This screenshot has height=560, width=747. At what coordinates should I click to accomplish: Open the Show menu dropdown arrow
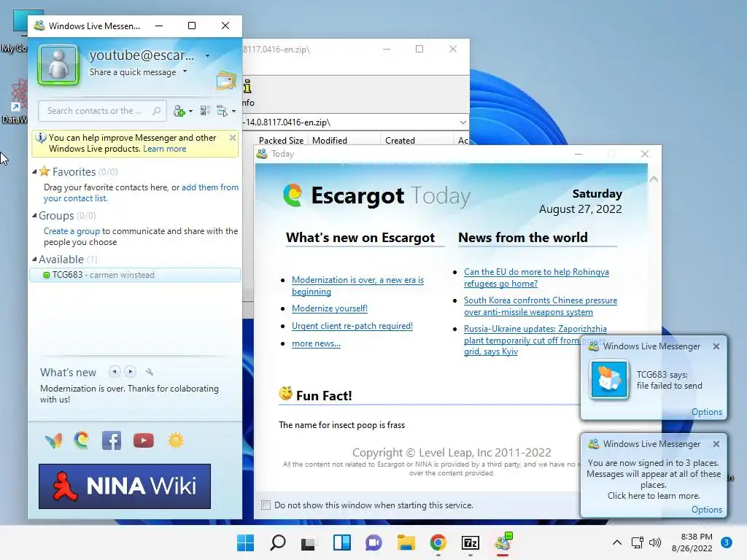pos(233,111)
